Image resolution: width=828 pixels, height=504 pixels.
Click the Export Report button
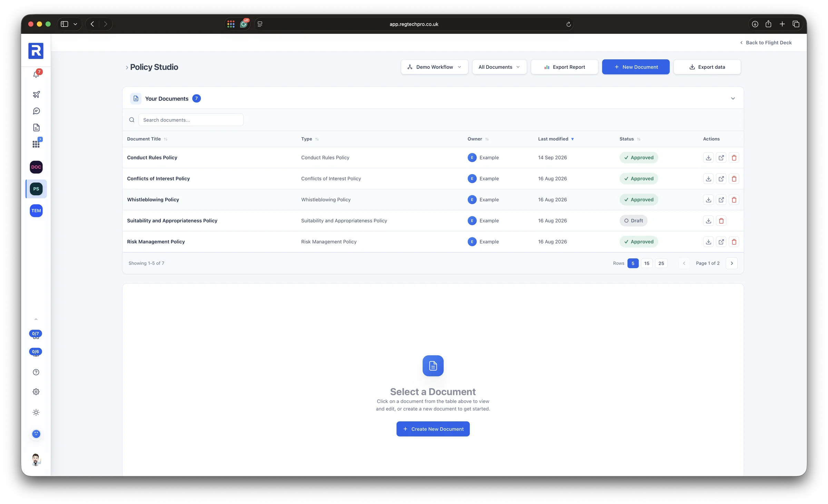tap(564, 67)
